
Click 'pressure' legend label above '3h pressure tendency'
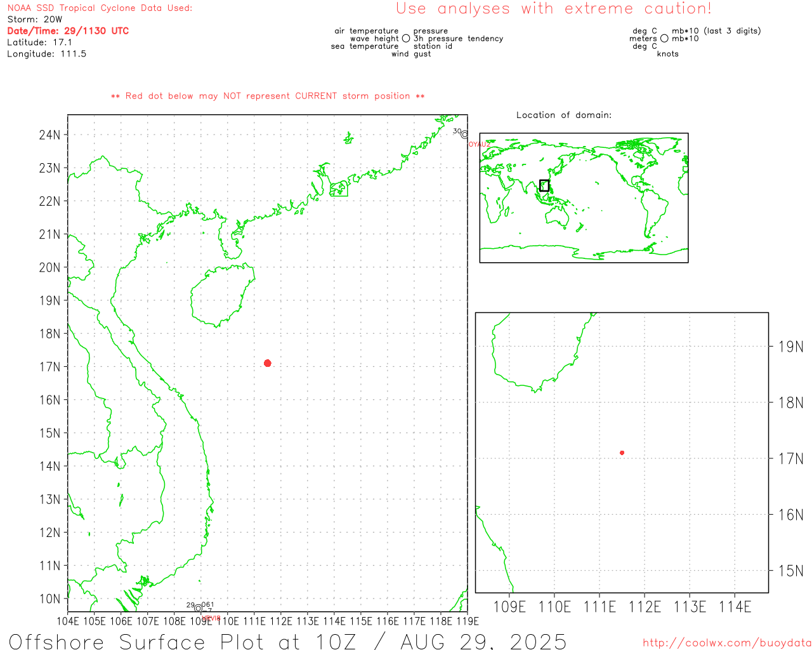tap(431, 31)
